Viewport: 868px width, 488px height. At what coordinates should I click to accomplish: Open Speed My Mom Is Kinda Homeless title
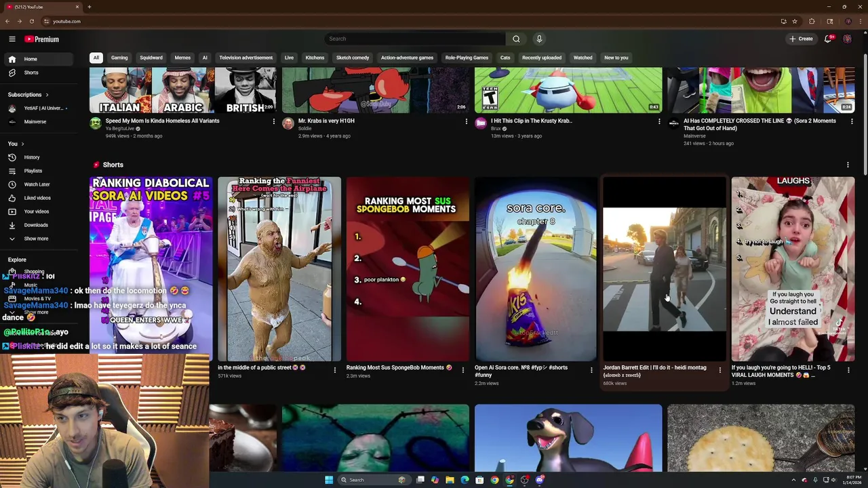[x=162, y=121]
